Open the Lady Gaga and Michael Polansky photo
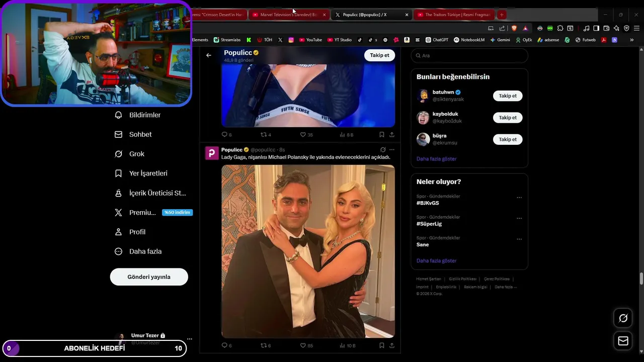The height and width of the screenshot is (362, 644). (308, 251)
